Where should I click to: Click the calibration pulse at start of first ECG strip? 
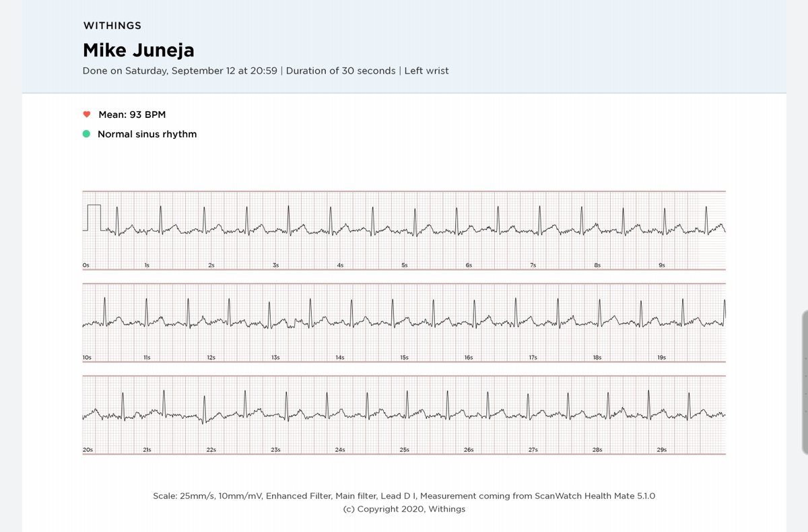(x=94, y=218)
